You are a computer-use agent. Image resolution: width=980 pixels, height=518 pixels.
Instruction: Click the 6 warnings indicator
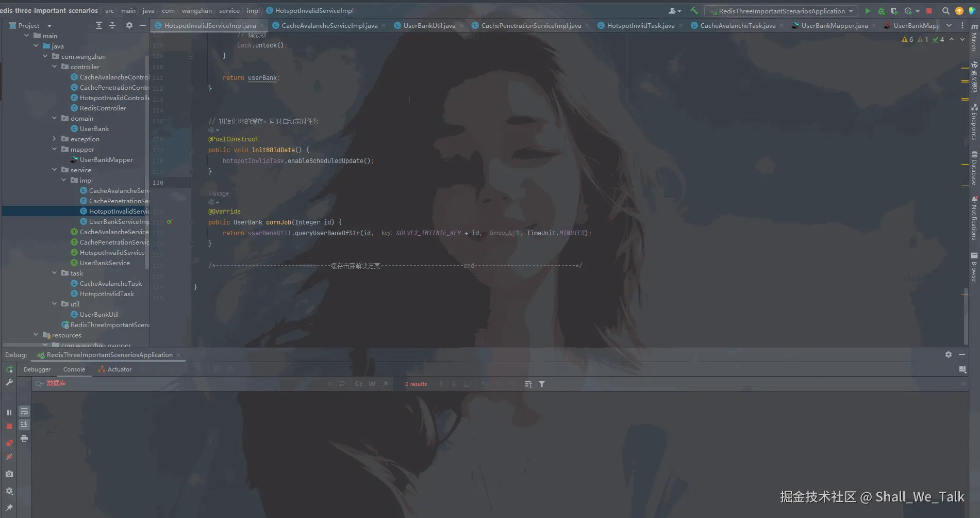[907, 39]
